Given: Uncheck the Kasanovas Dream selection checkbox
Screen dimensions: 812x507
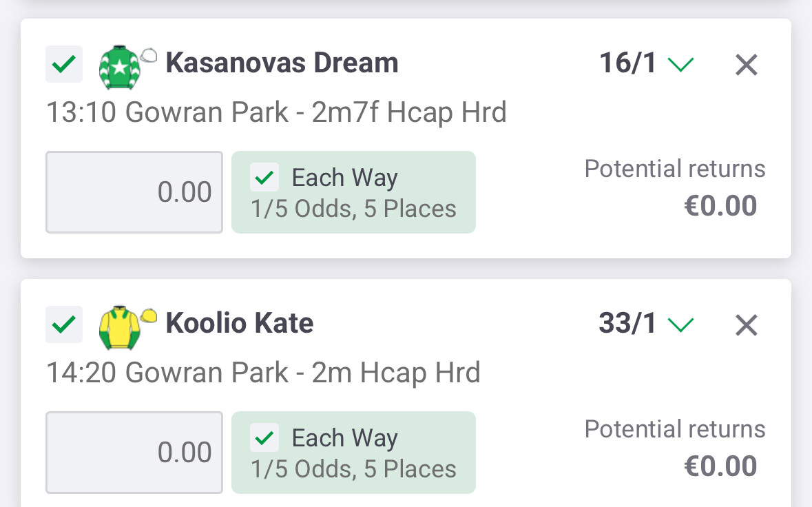Looking at the screenshot, I should [x=64, y=65].
